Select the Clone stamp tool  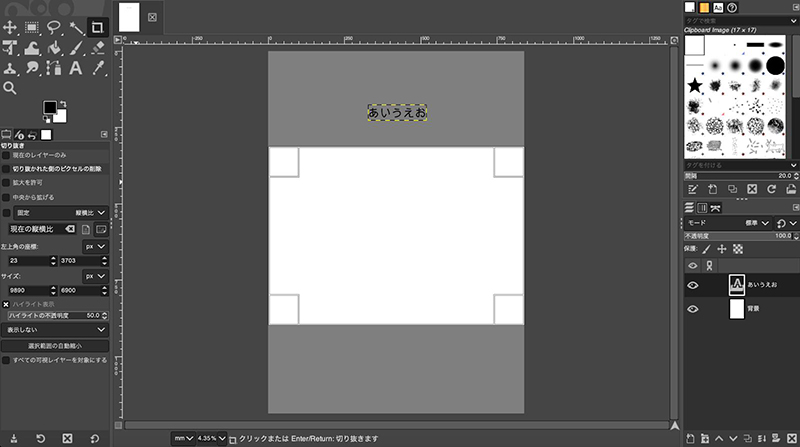(10, 68)
